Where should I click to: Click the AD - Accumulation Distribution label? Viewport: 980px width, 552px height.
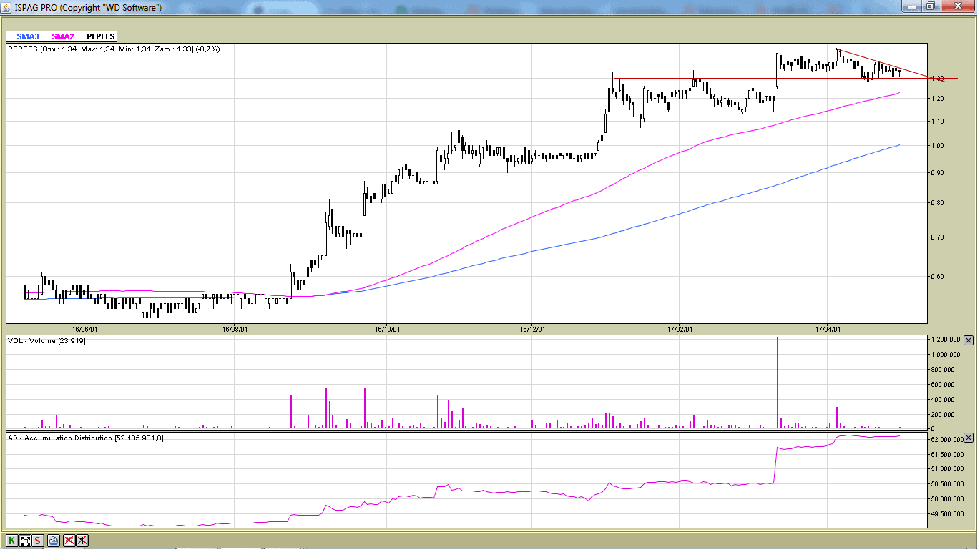[x=86, y=438]
